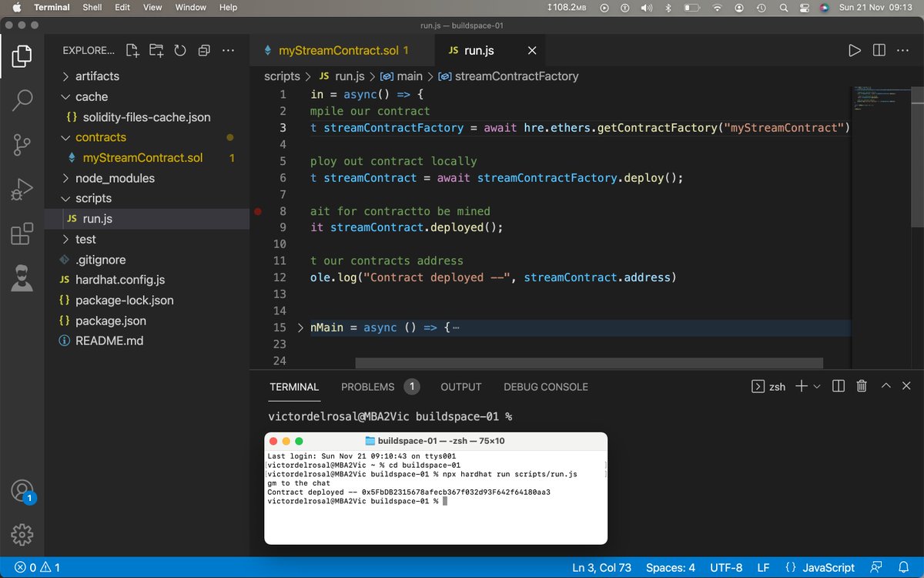The width and height of the screenshot is (924, 578).
Task: Split the terminal panel
Action: tap(839, 386)
